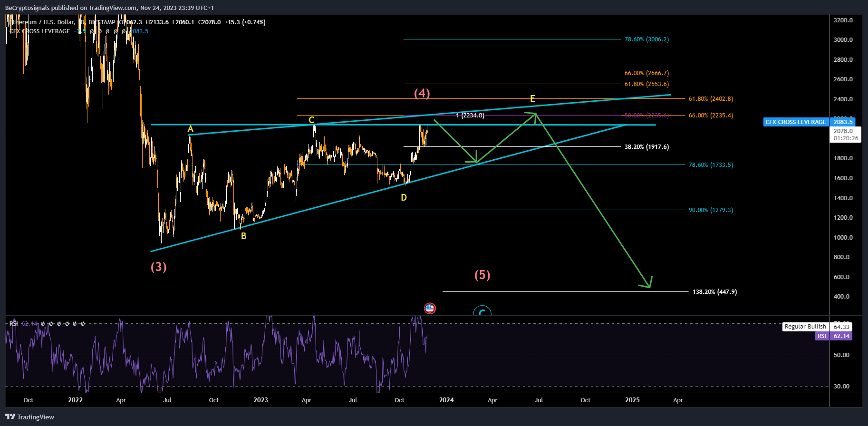Select the 138.20% (447.9) Fibonacci label
Viewport: 868px width, 426px height.
pos(714,292)
